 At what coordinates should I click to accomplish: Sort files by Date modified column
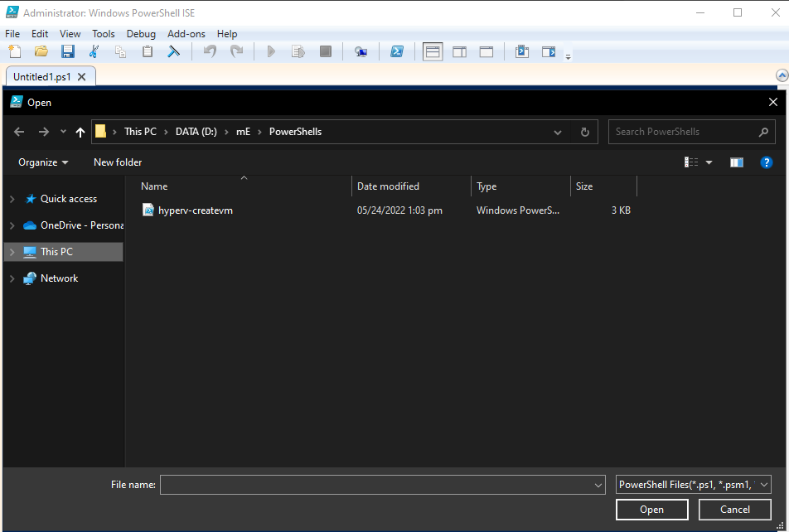pos(388,186)
